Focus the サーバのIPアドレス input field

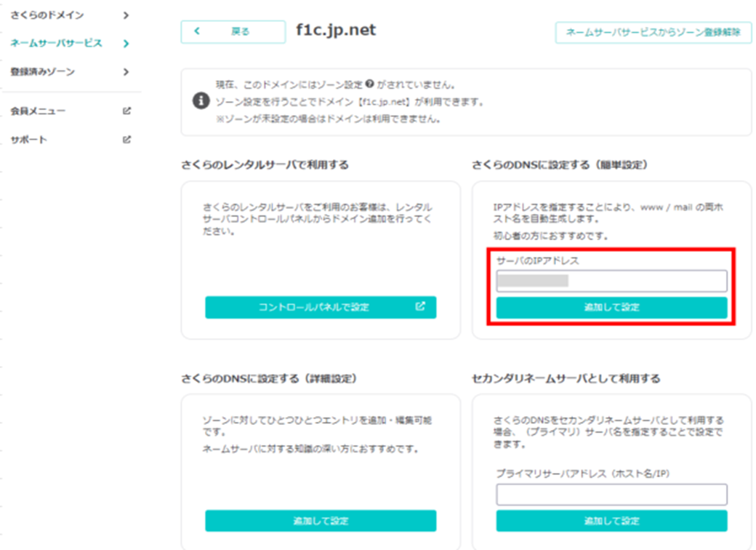pyautogui.click(x=612, y=281)
